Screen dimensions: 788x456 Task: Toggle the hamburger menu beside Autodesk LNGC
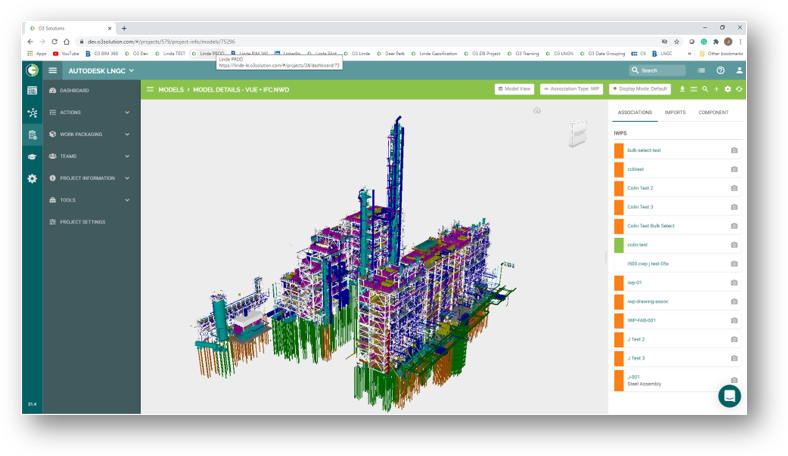(53, 71)
